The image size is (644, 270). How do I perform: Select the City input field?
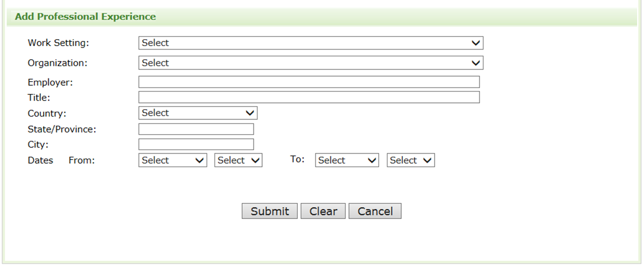[196, 144]
